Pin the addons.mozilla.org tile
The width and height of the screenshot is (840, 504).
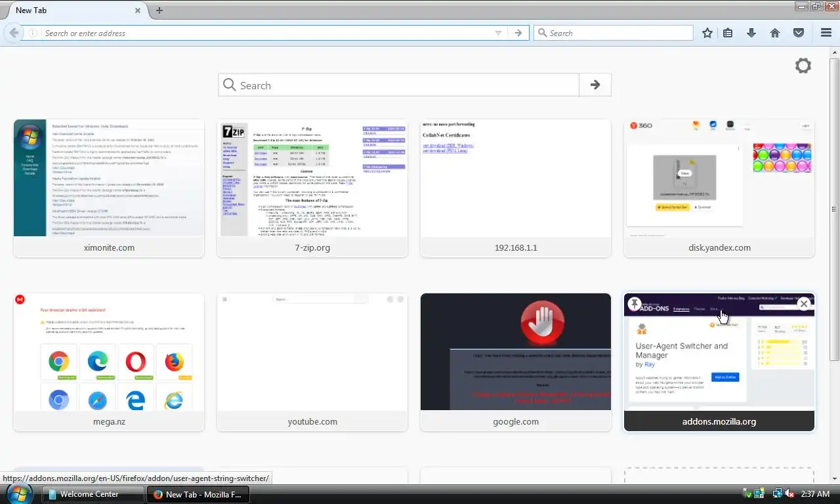tap(634, 303)
